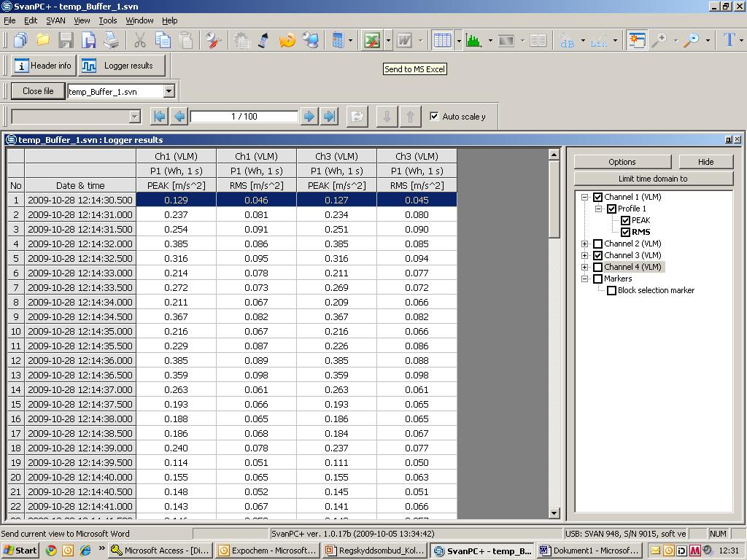Click Limit time domain to button
This screenshot has width=747, height=560.
[653, 179]
